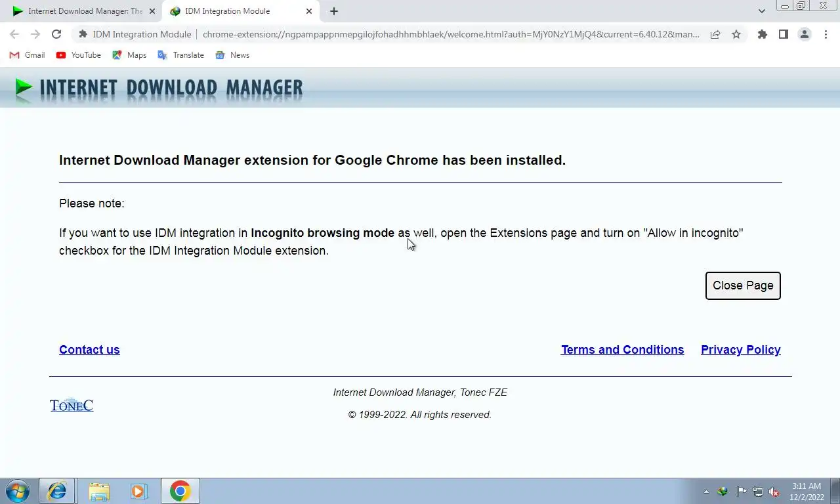Open the Terms and Conditions link

pos(622,350)
